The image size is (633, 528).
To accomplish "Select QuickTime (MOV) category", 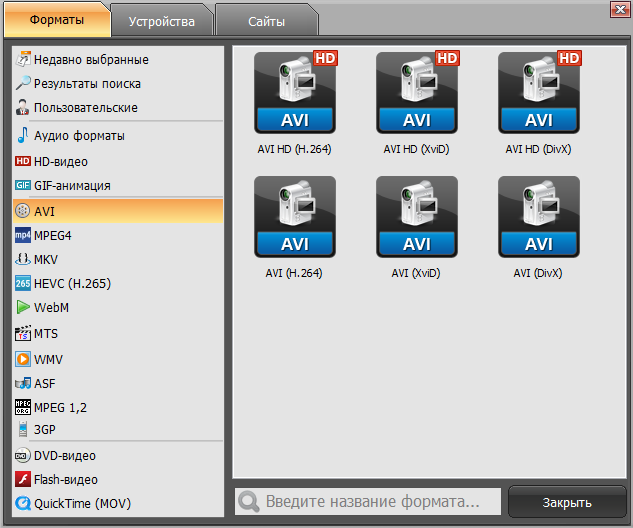I will click(118, 503).
